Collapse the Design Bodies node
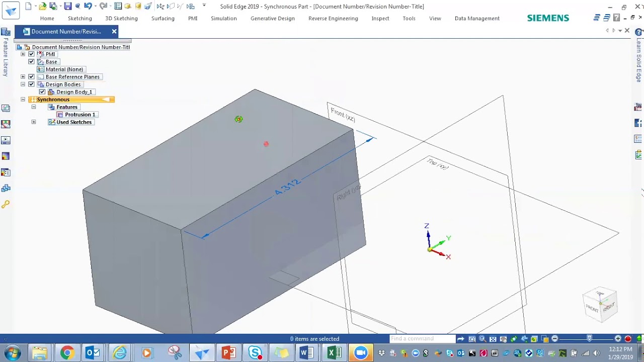 [x=23, y=84]
